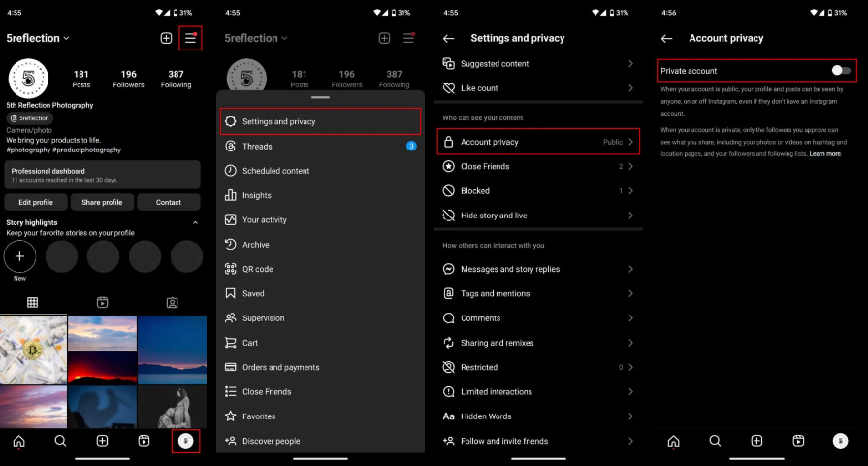Tap the profile avatar in profile screen bottom bar
This screenshot has width=868, height=466.
(185, 441)
